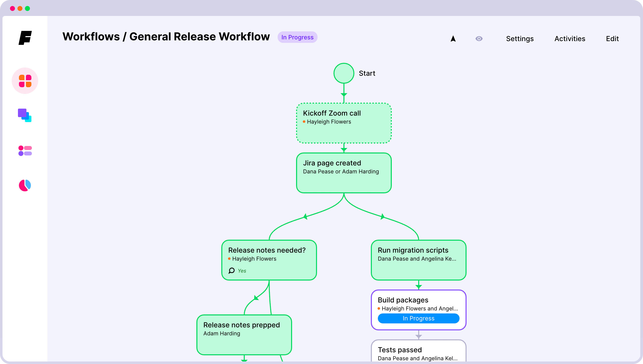Select the Start circle node
643x364 pixels.
[x=344, y=73]
